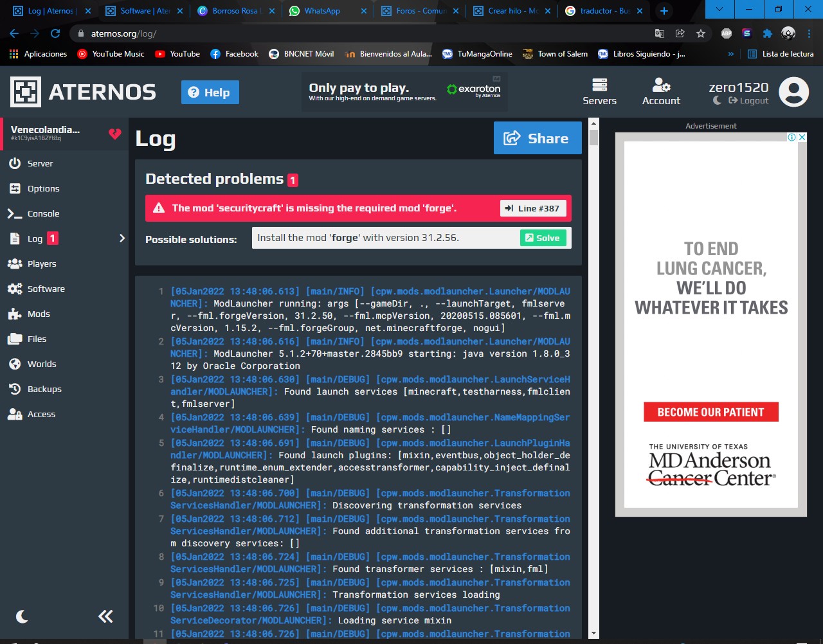Open the Chrome three-dot menu

(809, 33)
